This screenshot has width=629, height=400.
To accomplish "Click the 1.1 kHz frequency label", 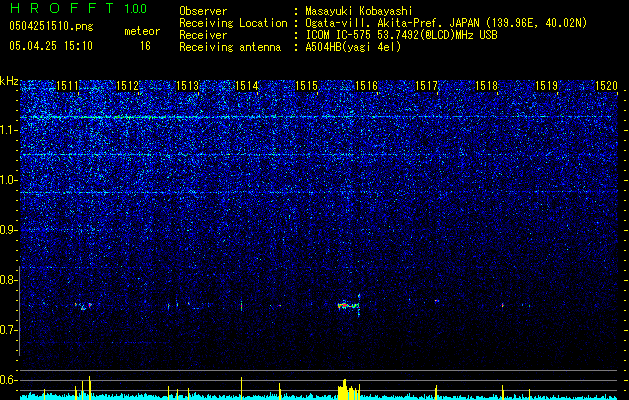I will [x=9, y=130].
